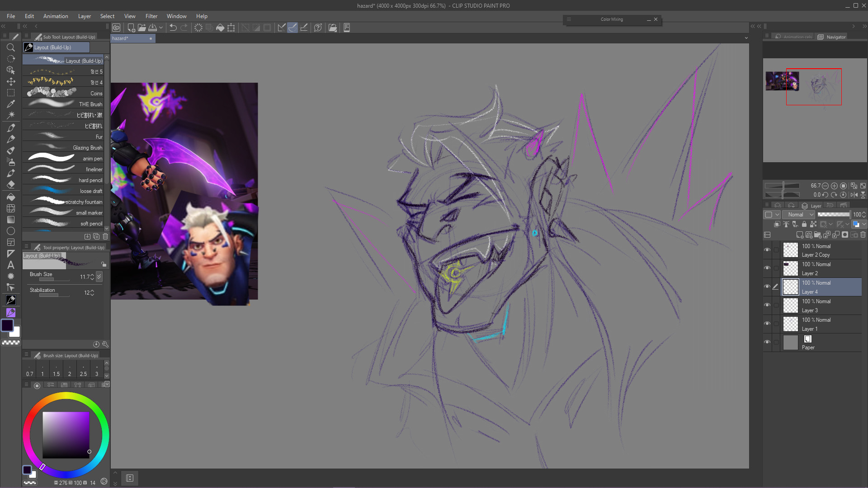Adjust Stabilization stepper arrows
The width and height of the screenshot is (868, 488).
click(x=92, y=293)
